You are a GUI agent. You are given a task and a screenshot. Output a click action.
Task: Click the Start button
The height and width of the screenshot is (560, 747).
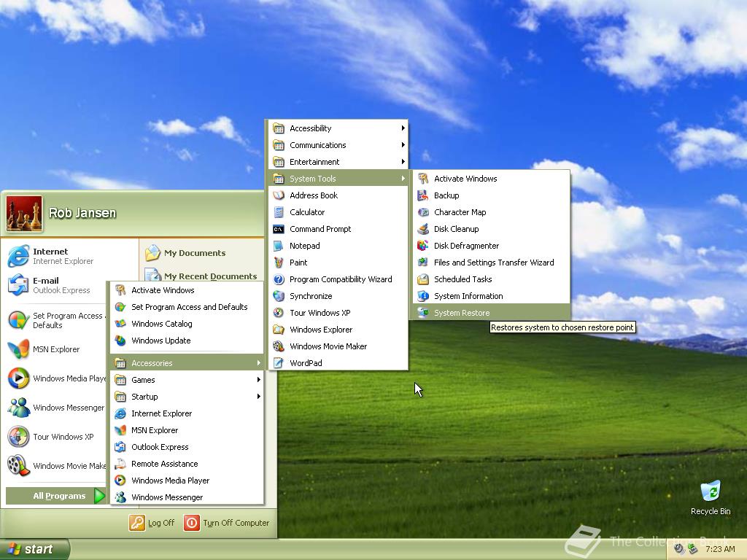point(35,549)
